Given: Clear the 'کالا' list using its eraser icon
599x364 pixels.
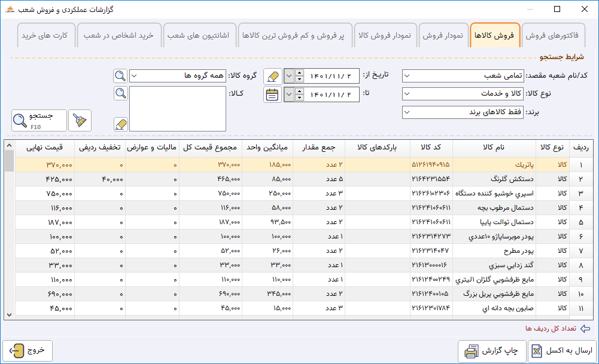Looking at the screenshot, I should [x=121, y=124].
